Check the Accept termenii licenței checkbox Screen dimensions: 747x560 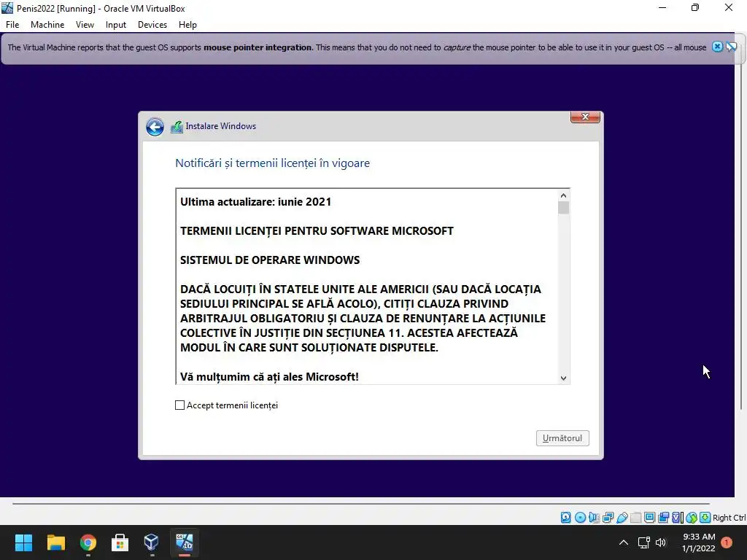click(x=179, y=405)
